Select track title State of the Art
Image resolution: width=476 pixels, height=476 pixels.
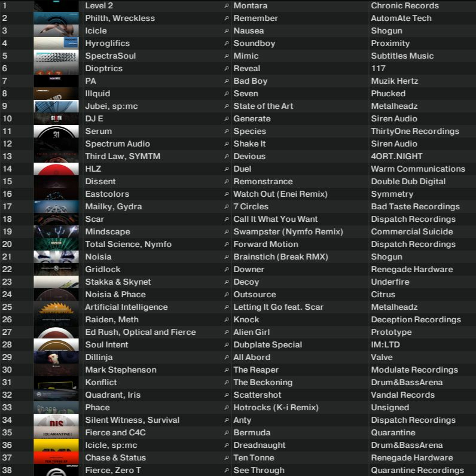coord(263,106)
